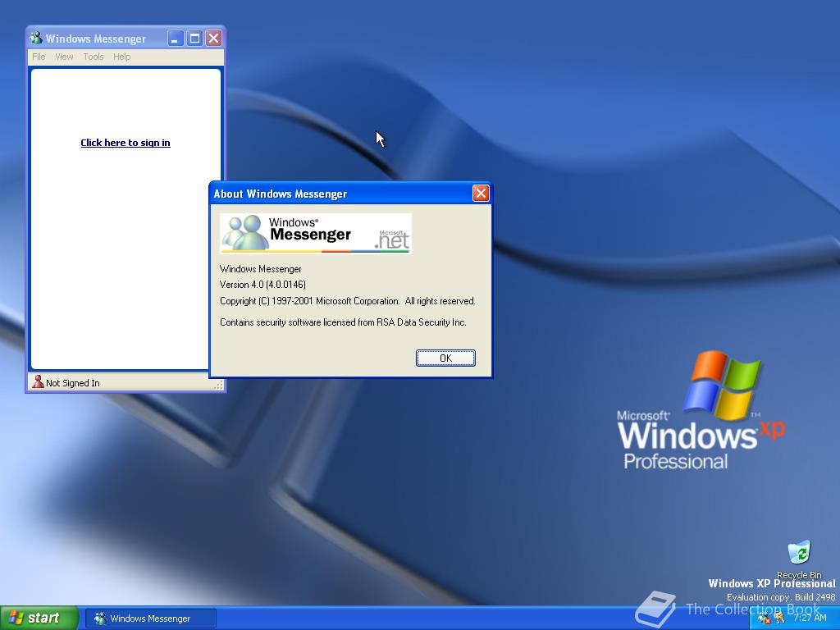Click the 7:27 AM system clock

810,618
